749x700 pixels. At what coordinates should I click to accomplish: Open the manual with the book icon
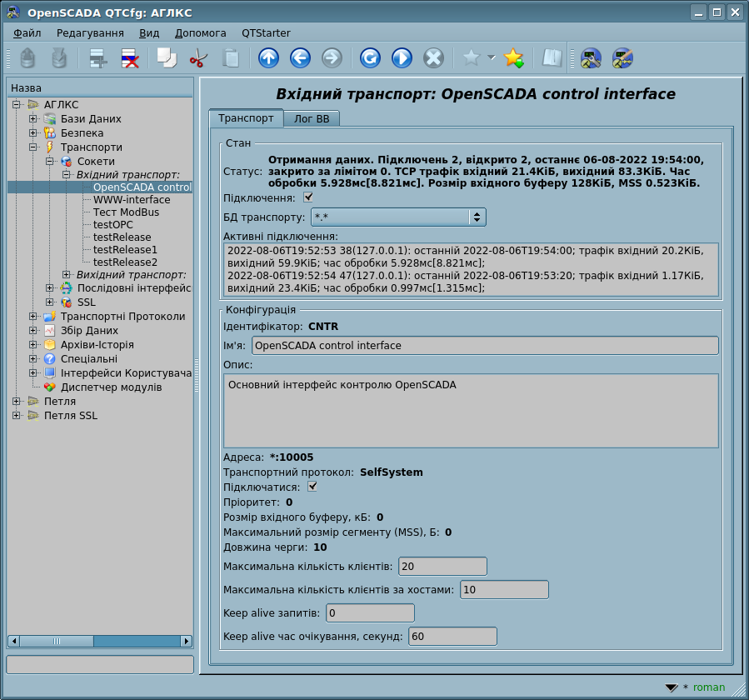[552, 58]
